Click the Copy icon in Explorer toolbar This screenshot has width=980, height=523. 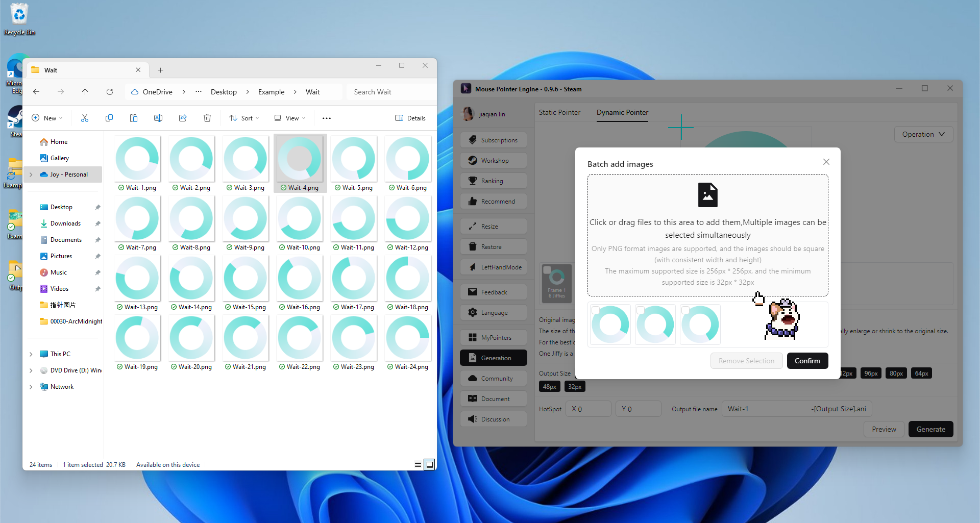(x=109, y=118)
